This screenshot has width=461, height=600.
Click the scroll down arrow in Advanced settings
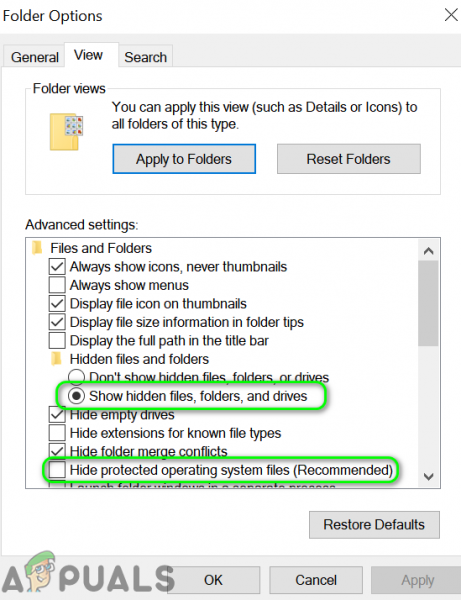pyautogui.click(x=428, y=476)
